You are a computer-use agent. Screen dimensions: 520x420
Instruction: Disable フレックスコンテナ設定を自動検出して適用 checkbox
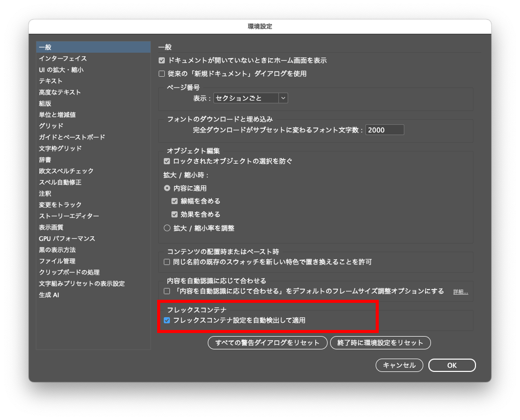click(167, 320)
